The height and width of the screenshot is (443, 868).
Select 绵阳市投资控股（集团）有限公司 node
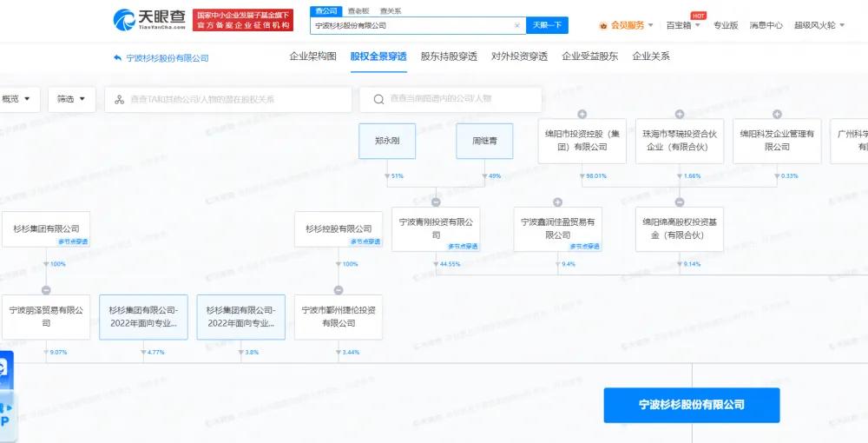coord(582,141)
